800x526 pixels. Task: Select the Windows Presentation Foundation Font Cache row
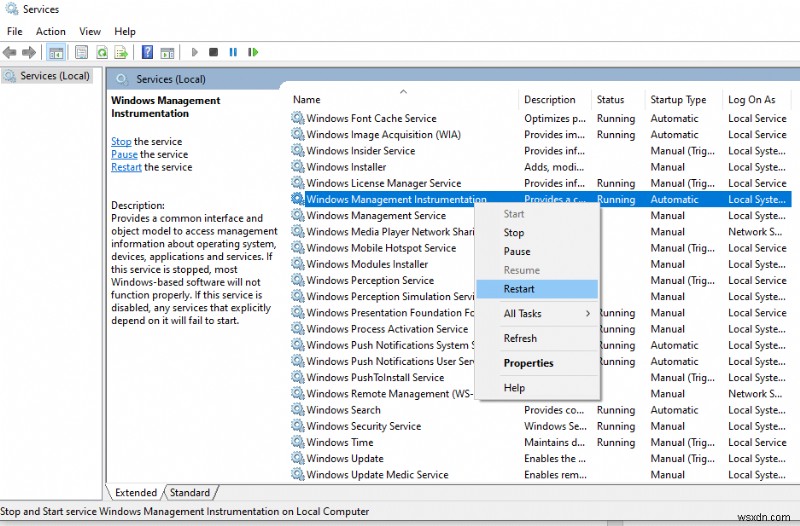[383, 313]
